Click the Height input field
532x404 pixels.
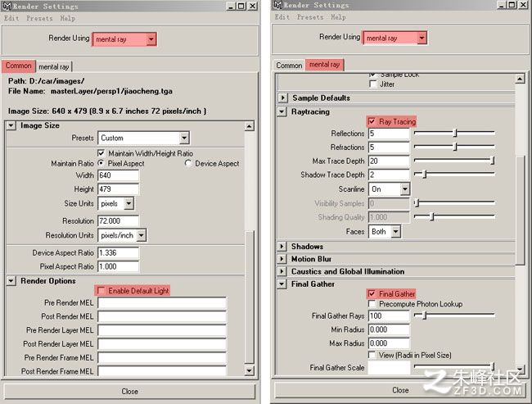click(x=118, y=189)
